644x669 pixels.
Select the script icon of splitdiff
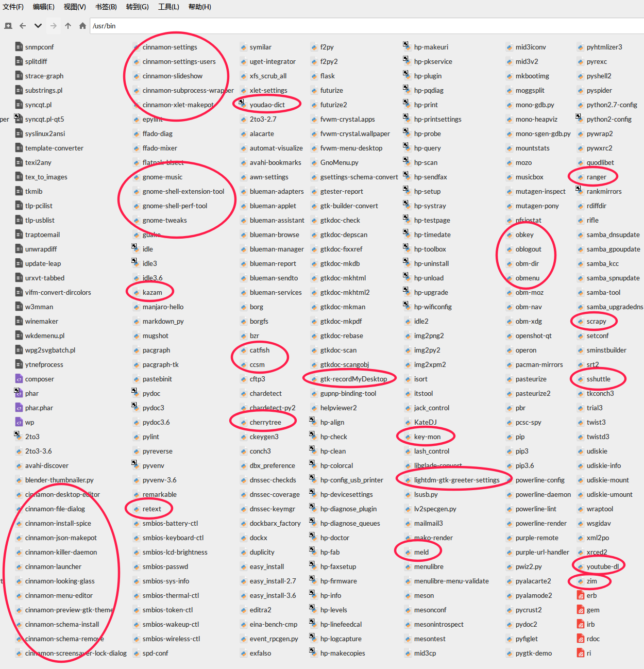coord(19,61)
